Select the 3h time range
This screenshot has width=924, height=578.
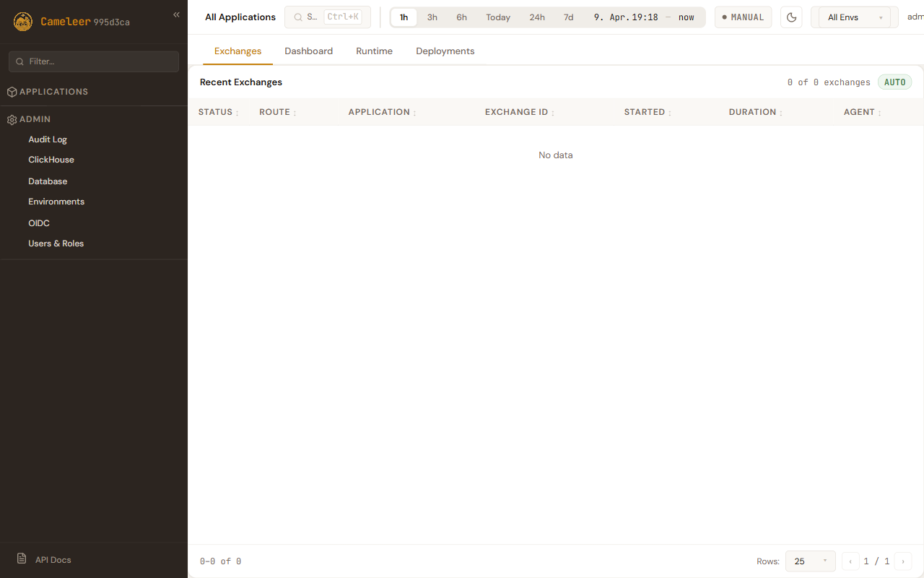coord(432,17)
